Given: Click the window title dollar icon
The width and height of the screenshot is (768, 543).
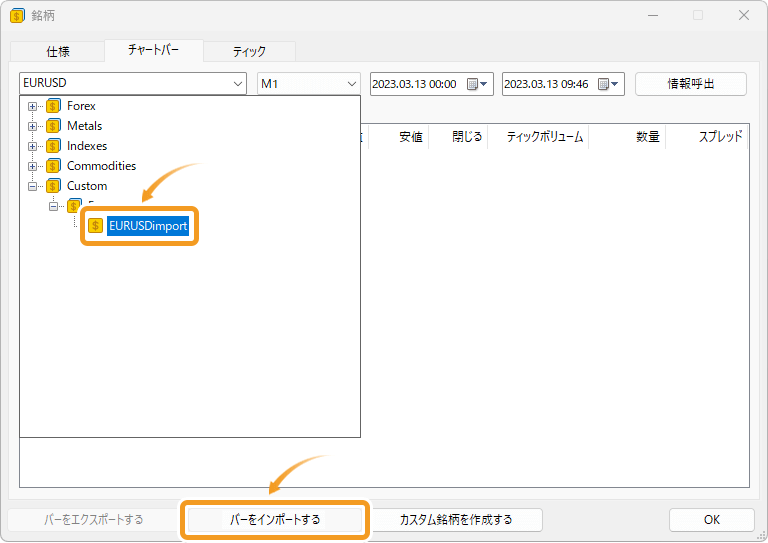Looking at the screenshot, I should [17, 16].
